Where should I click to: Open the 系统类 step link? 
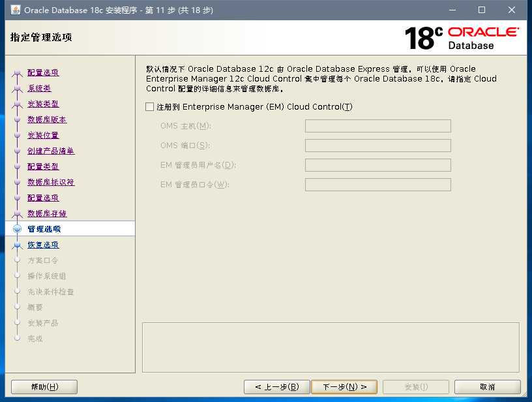tap(39, 88)
